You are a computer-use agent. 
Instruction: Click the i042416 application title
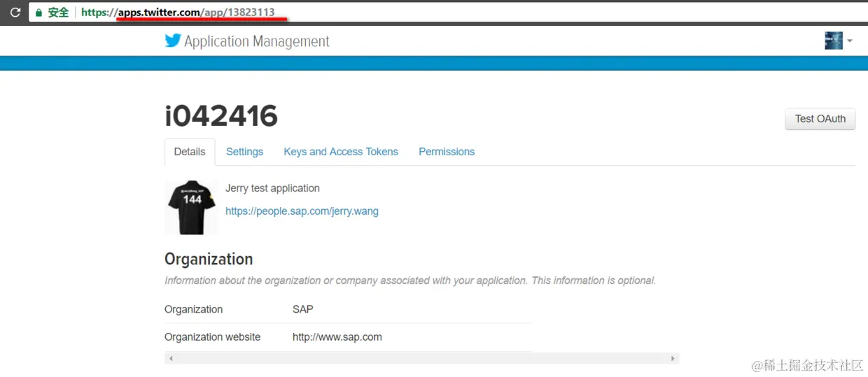pos(221,116)
